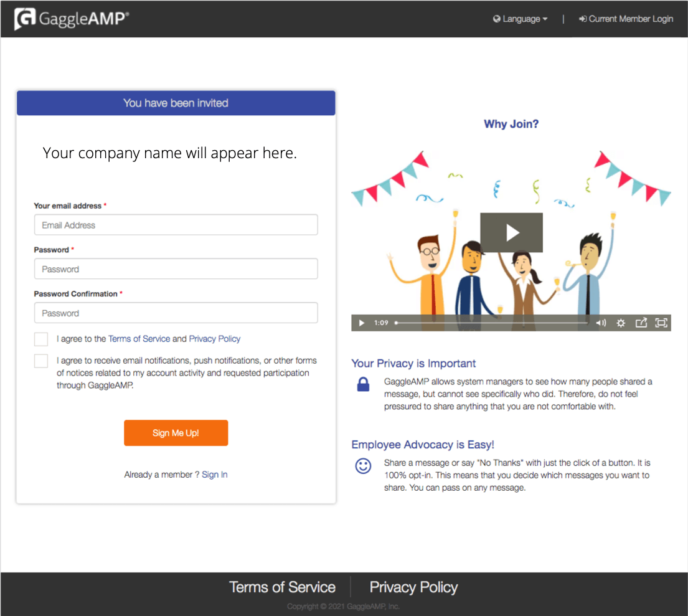The width and height of the screenshot is (688, 616).
Task: Play the Why Join video overlay button
Action: click(x=511, y=233)
